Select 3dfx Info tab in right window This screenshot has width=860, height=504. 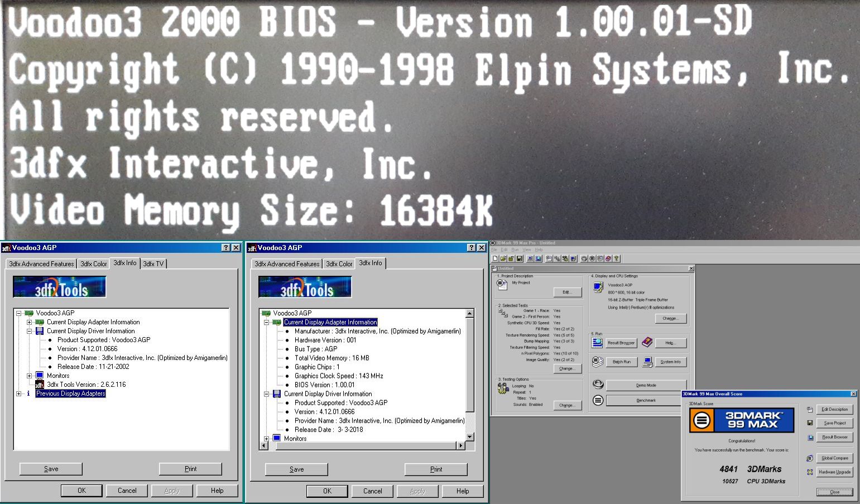click(371, 263)
